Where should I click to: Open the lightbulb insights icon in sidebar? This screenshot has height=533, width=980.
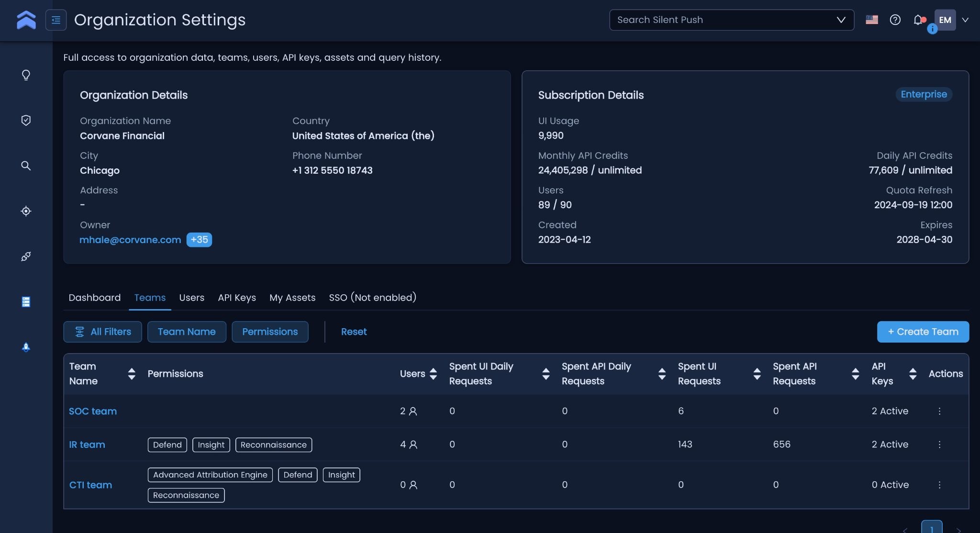[x=26, y=75]
